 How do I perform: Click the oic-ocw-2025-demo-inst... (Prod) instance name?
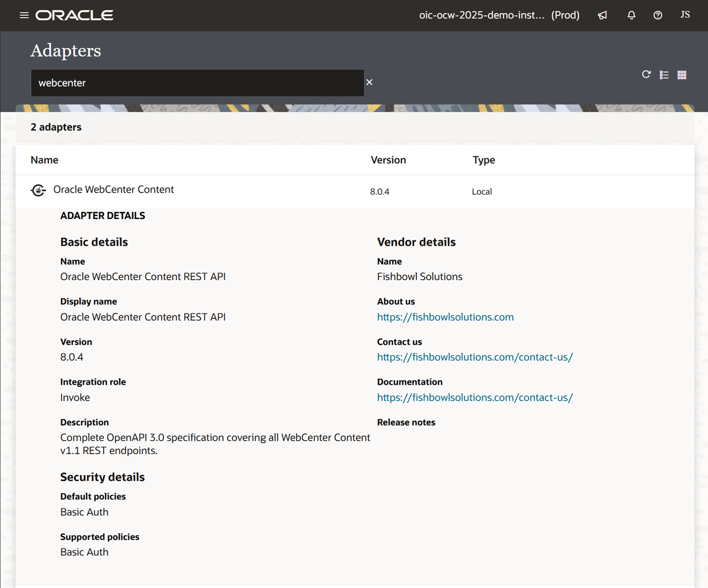coord(499,15)
